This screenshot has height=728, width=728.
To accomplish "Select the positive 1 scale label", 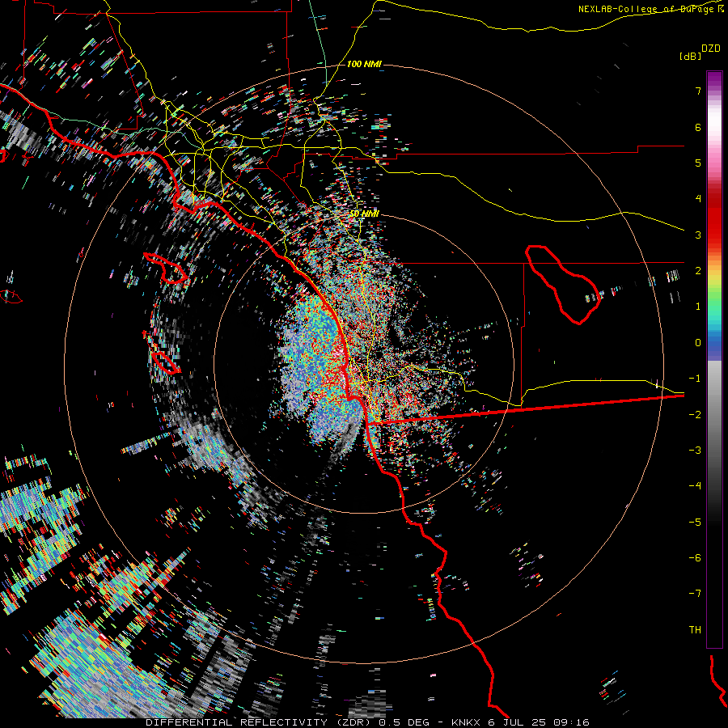I will pos(698,307).
